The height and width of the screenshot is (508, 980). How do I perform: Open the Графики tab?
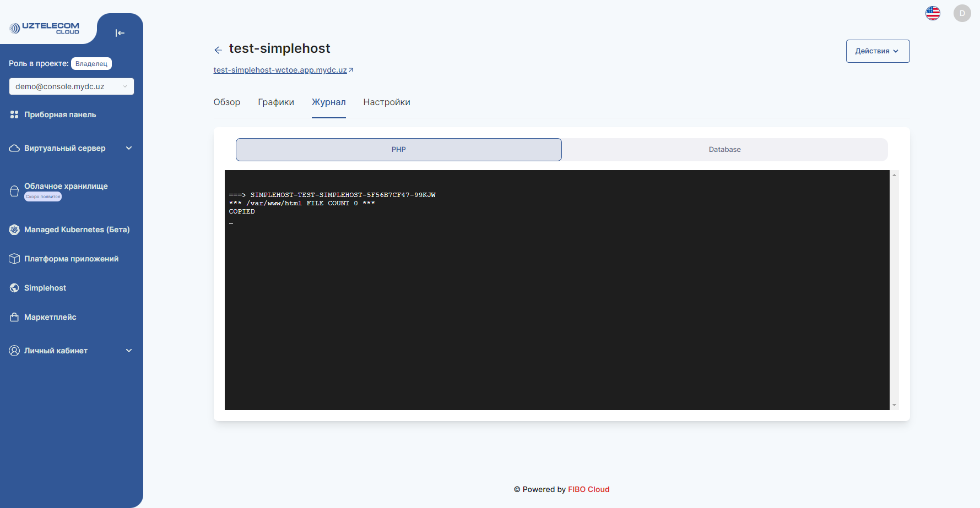click(275, 102)
